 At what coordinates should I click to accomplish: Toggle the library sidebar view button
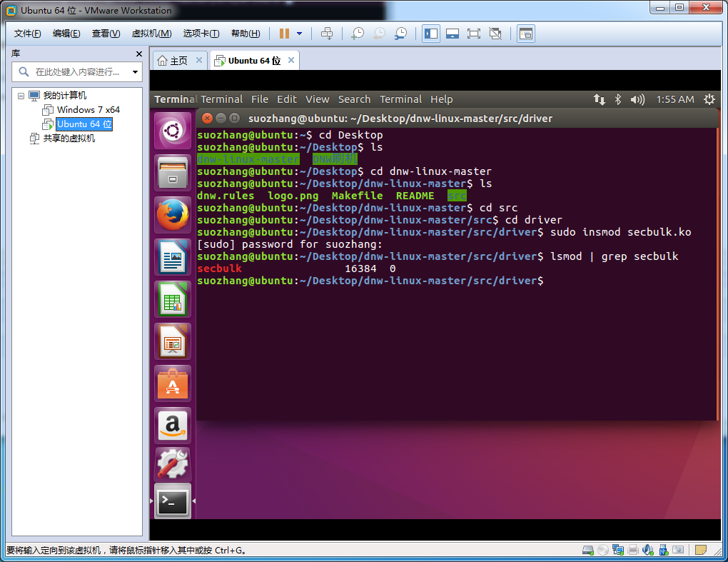click(430, 34)
